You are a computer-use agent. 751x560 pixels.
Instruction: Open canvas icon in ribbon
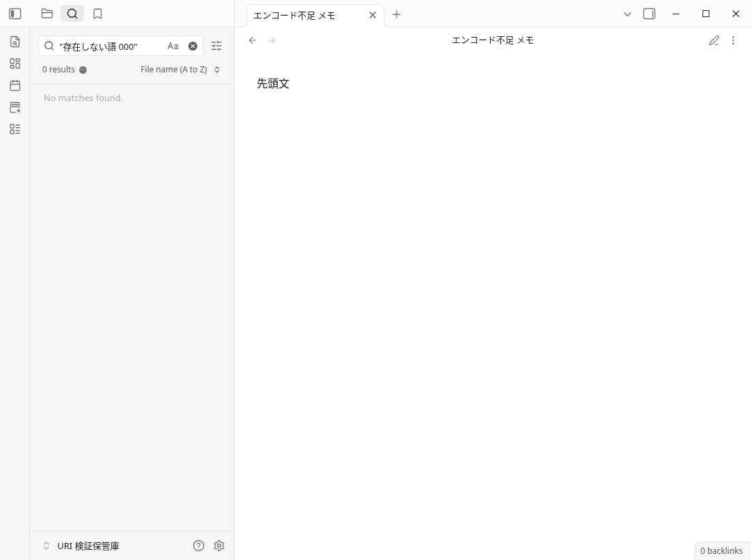tap(15, 64)
